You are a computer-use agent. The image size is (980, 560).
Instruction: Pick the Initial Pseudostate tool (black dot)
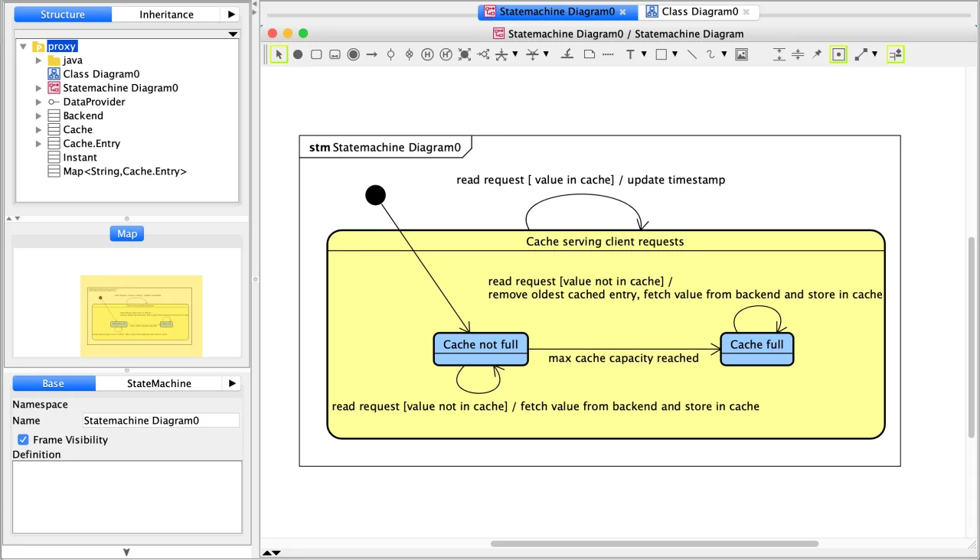tap(298, 54)
